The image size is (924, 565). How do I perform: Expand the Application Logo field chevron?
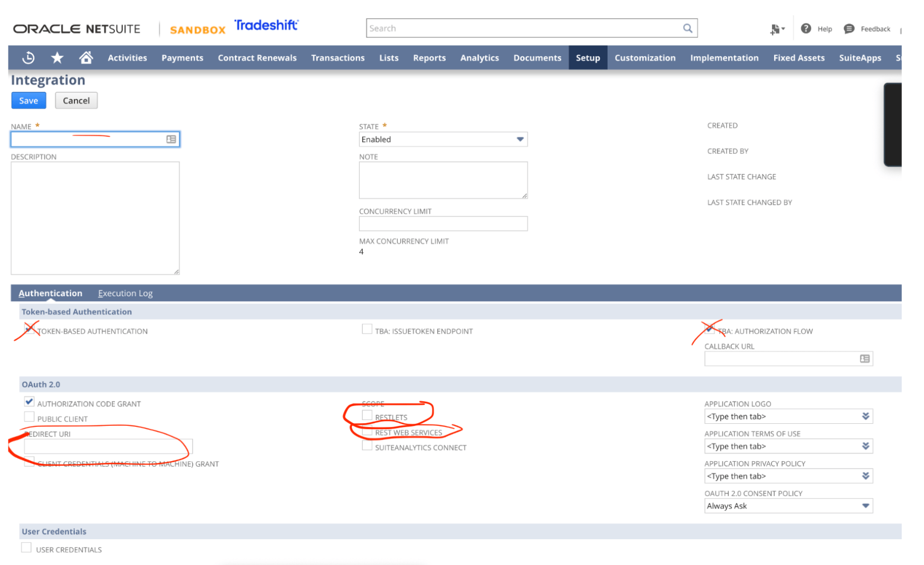(865, 416)
